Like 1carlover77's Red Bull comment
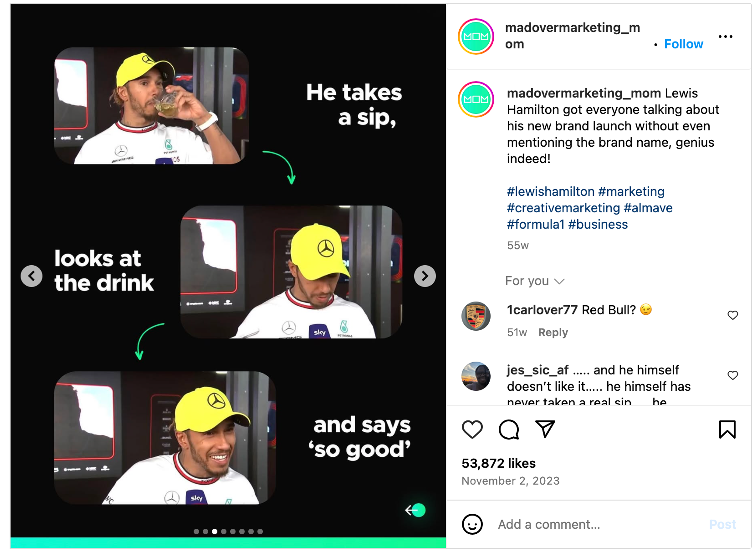 pos(733,315)
